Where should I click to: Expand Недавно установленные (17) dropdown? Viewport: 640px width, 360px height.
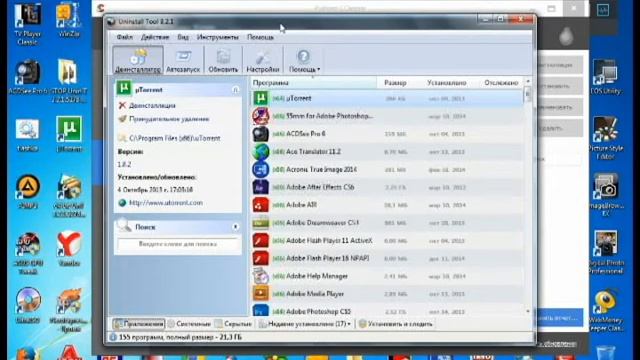pos(305,324)
